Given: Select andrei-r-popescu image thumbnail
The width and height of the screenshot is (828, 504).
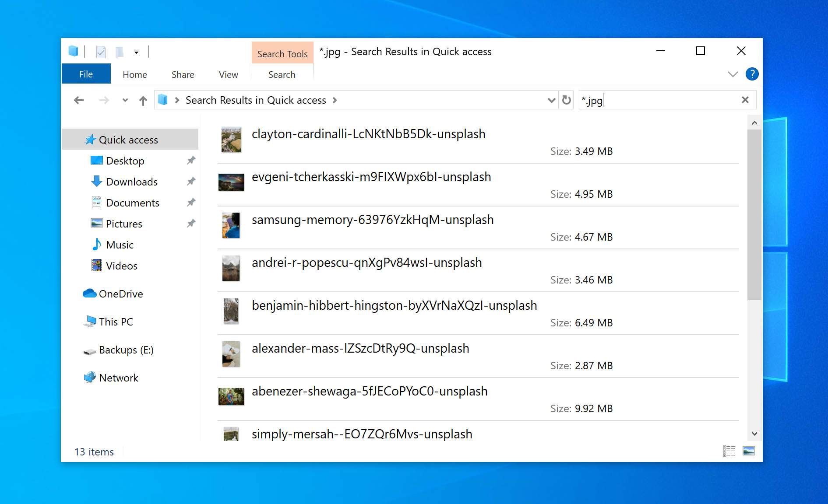Looking at the screenshot, I should [231, 268].
